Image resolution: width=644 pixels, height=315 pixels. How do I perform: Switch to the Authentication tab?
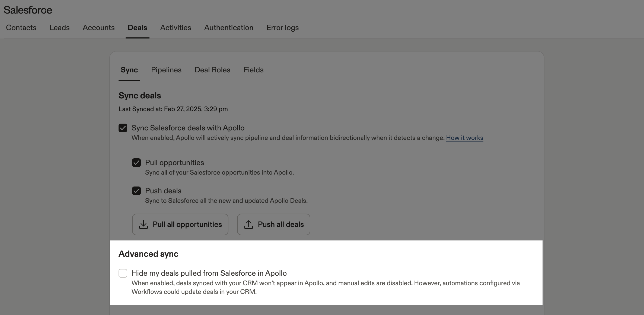(229, 28)
